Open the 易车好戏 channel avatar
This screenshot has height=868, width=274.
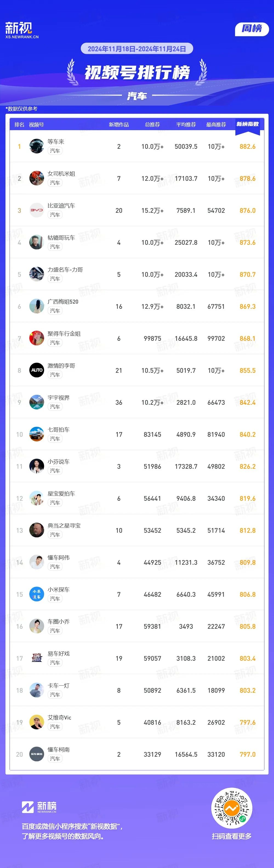pyautogui.click(x=36, y=658)
